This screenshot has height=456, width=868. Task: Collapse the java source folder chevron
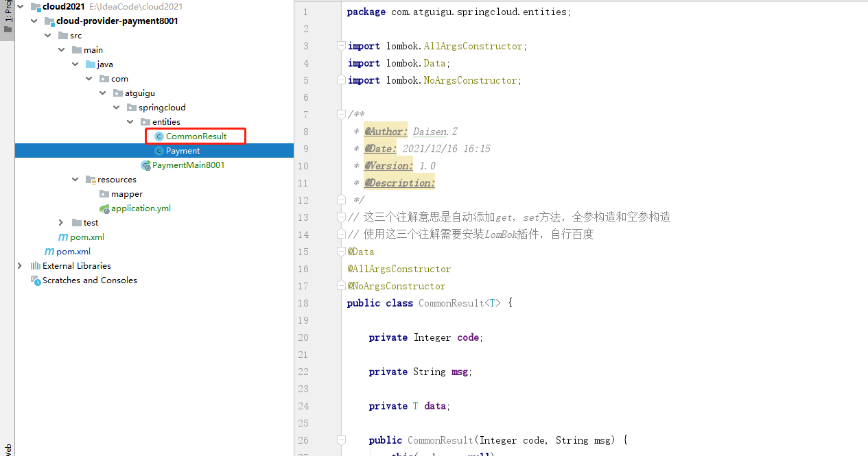point(75,64)
